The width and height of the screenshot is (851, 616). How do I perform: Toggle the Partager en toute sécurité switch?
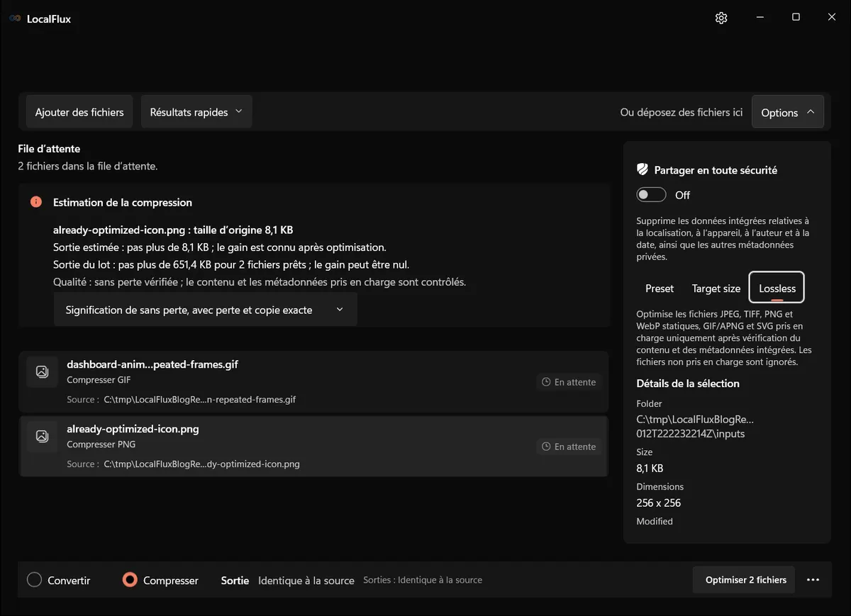651,195
